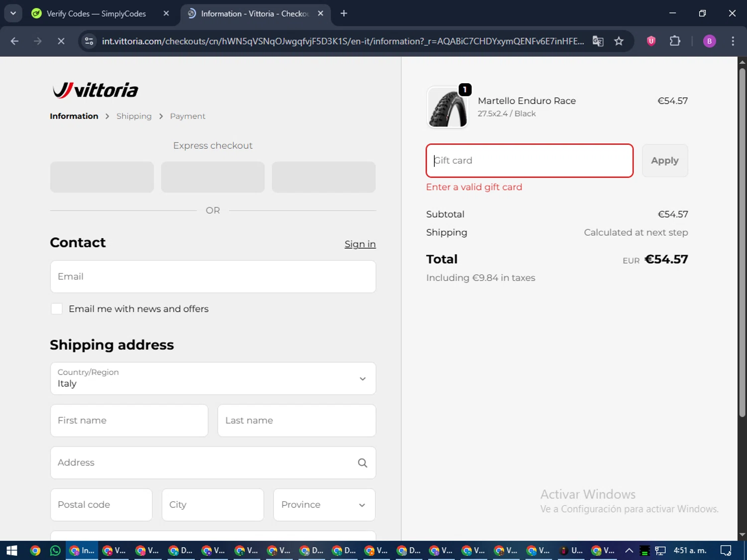Open the Country/Region dropdown showing Italy
This screenshot has width=747, height=560.
[213, 378]
